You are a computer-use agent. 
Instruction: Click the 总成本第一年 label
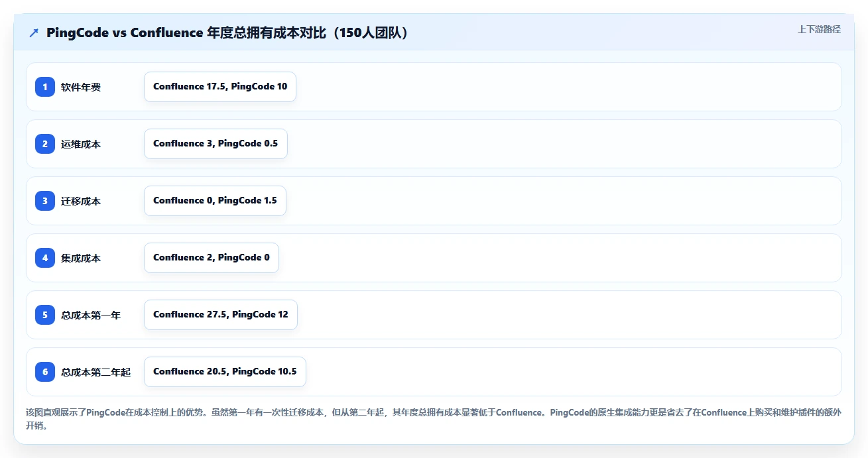tap(91, 315)
